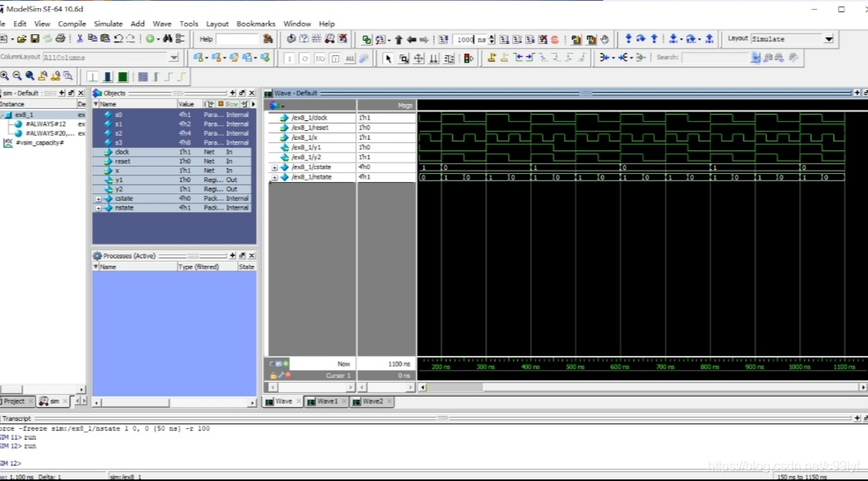The height and width of the screenshot is (481, 868).
Task: Click the Insert Cursor yellow icon
Action: (x=492, y=57)
